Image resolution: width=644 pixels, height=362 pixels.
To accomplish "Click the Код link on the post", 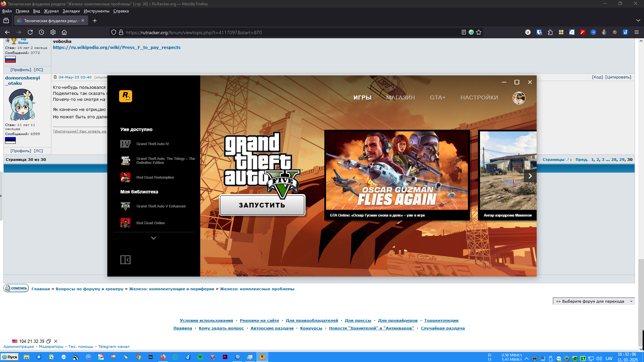I will [x=598, y=77].
